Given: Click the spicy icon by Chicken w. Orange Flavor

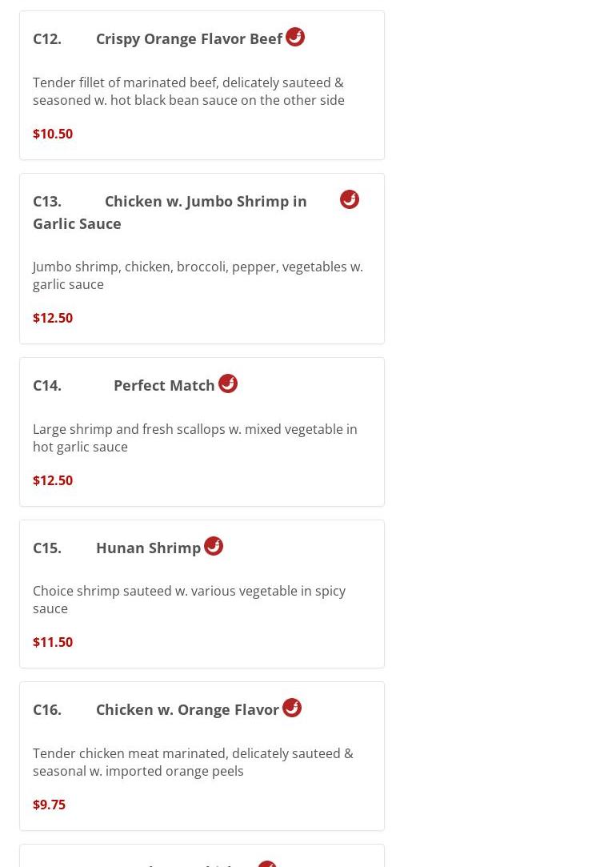Looking at the screenshot, I should click(x=292, y=708).
